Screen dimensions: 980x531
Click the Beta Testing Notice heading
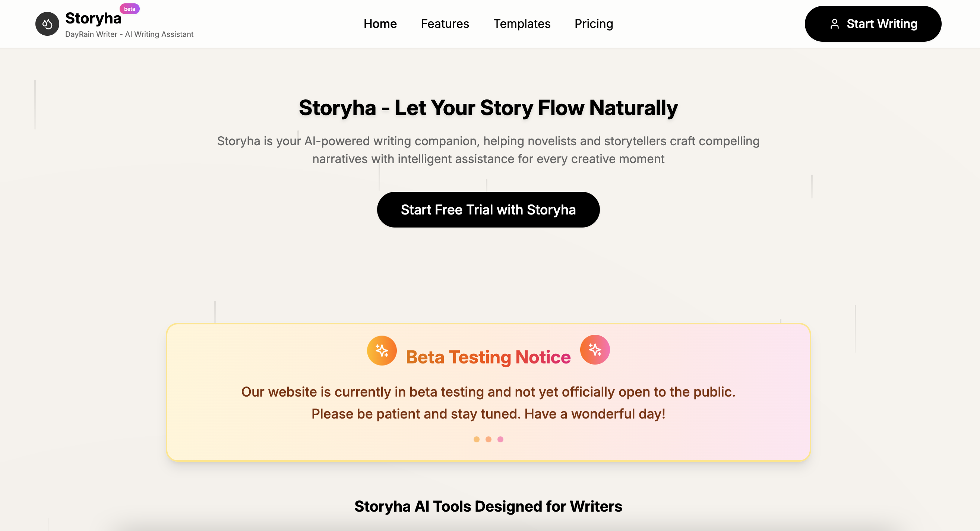(x=488, y=357)
